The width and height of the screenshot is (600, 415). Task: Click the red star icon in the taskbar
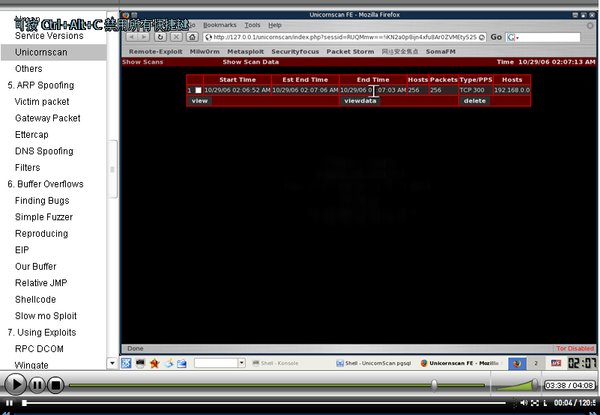coord(154,363)
